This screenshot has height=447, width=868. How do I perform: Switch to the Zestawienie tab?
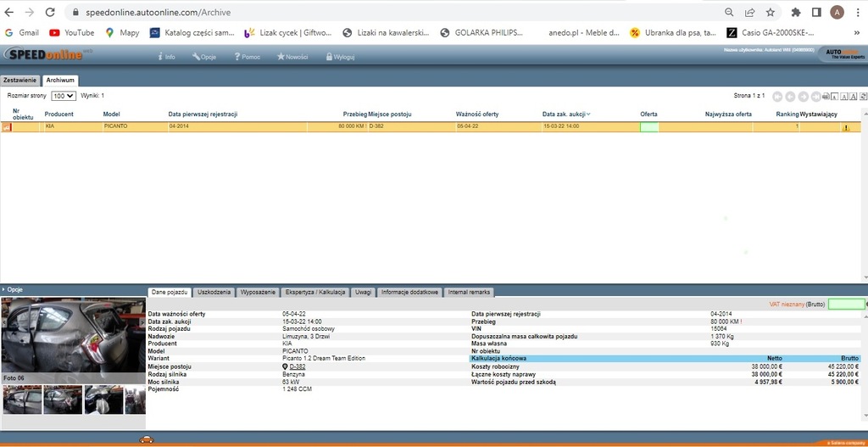coord(20,81)
